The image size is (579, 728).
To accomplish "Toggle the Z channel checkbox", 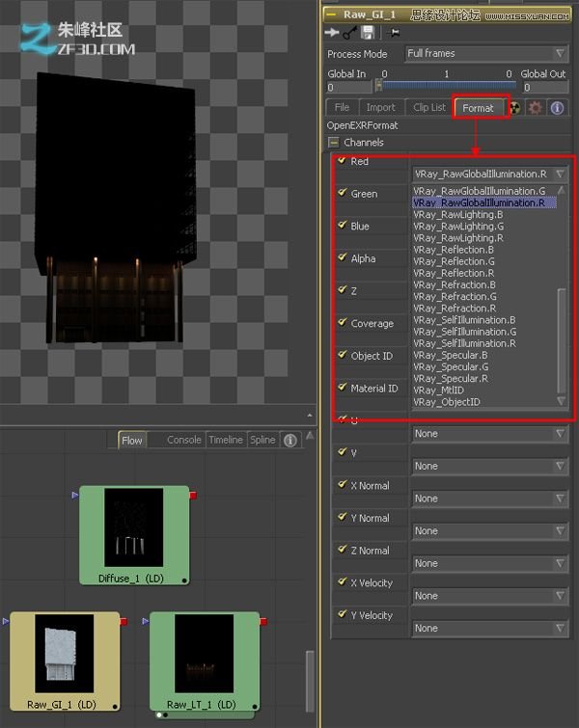I will (x=343, y=289).
